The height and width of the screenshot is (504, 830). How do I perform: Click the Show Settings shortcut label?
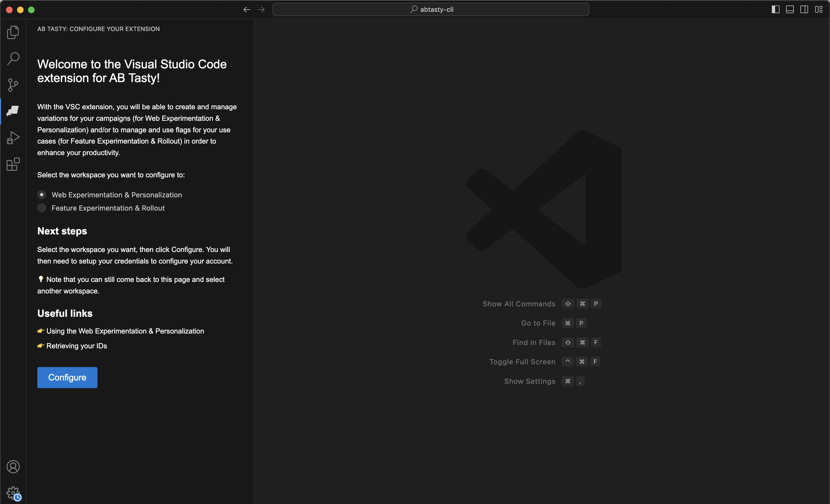click(x=530, y=381)
